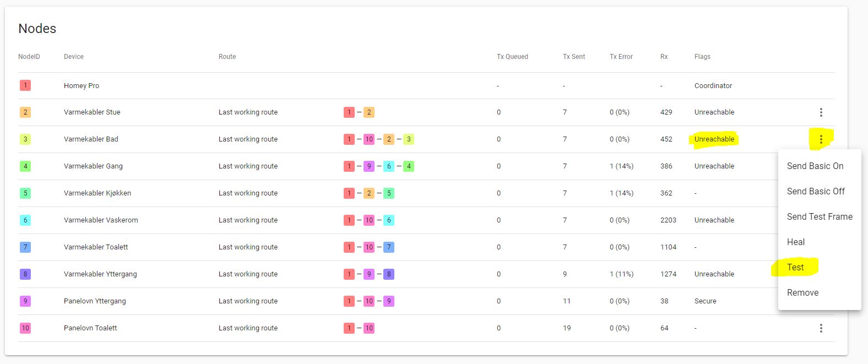Image resolution: width=868 pixels, height=364 pixels.
Task: Click the node ID 10 badge in the NodeID column
Action: [x=25, y=328]
